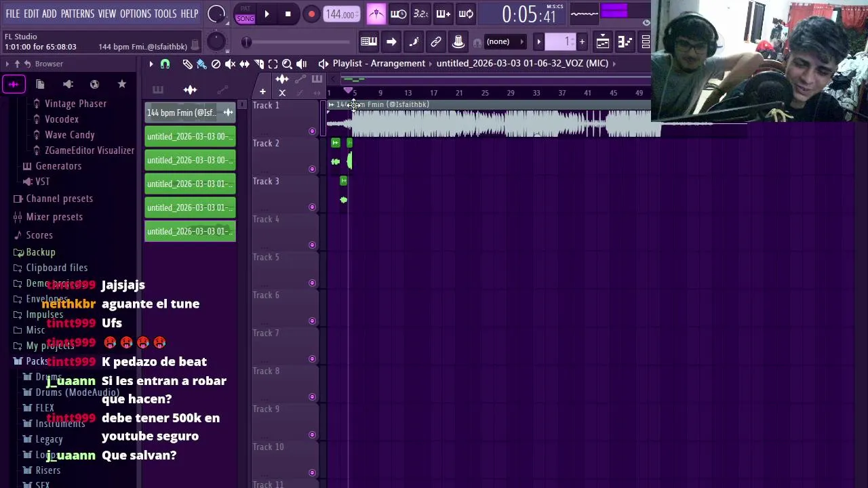Click the song position slider
This screenshot has height=488, width=868.
pyautogui.click(x=298, y=43)
